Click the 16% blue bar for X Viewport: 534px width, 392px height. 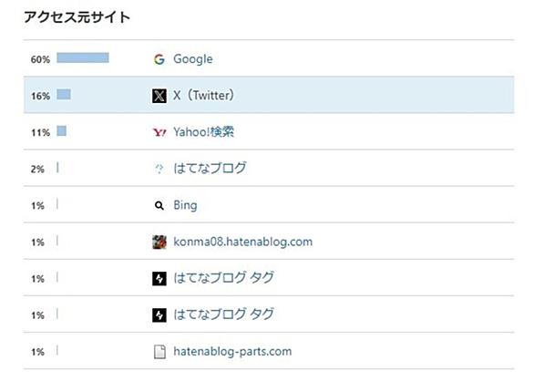[x=64, y=94]
